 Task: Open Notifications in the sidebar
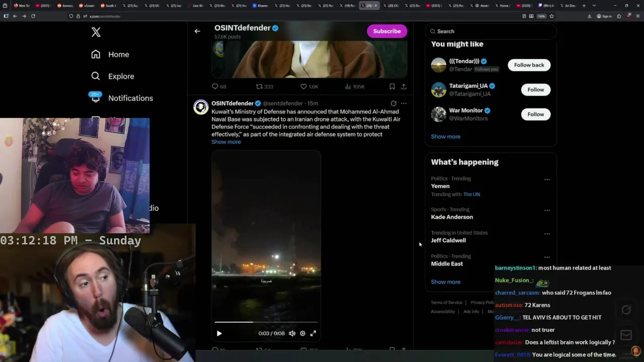pyautogui.click(x=122, y=98)
